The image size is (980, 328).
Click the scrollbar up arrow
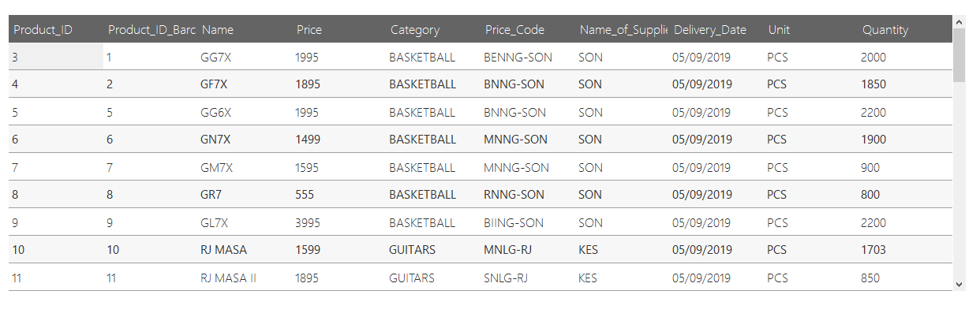959,21
